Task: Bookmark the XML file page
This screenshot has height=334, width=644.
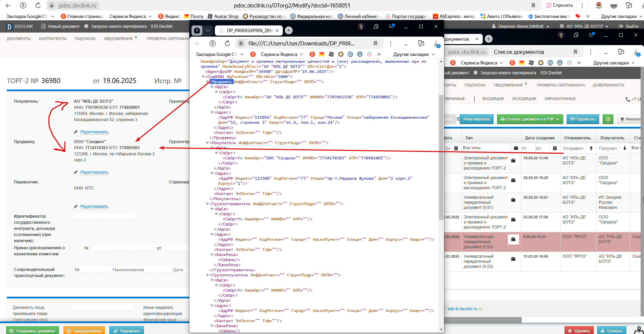Action: point(375,43)
